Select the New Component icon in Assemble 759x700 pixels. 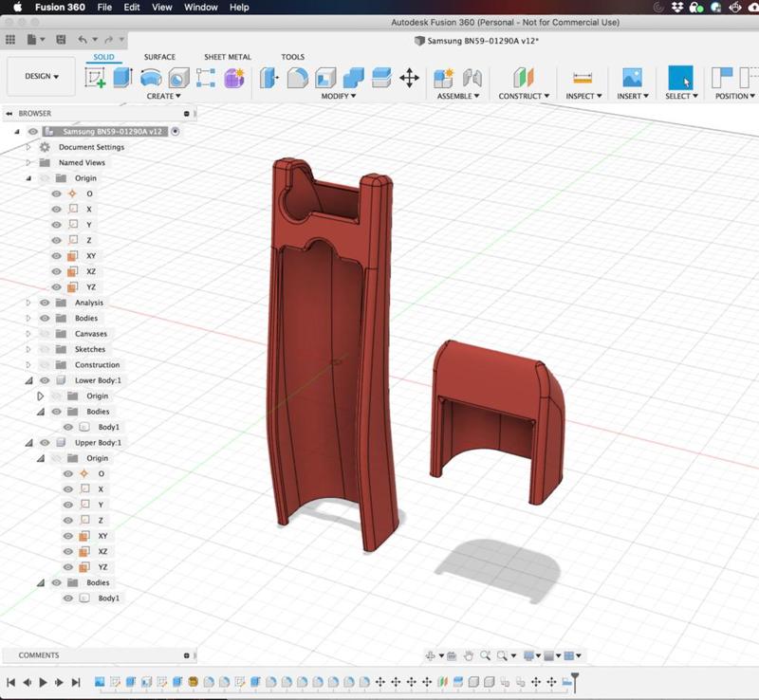[443, 78]
